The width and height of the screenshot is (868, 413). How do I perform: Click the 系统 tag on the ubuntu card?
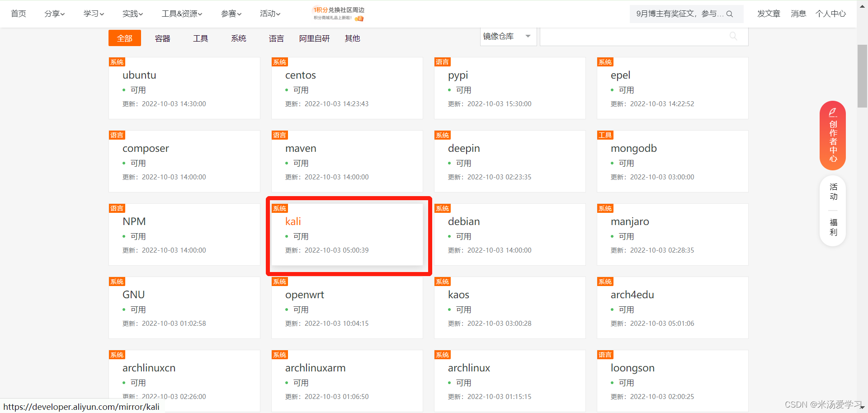pos(117,62)
